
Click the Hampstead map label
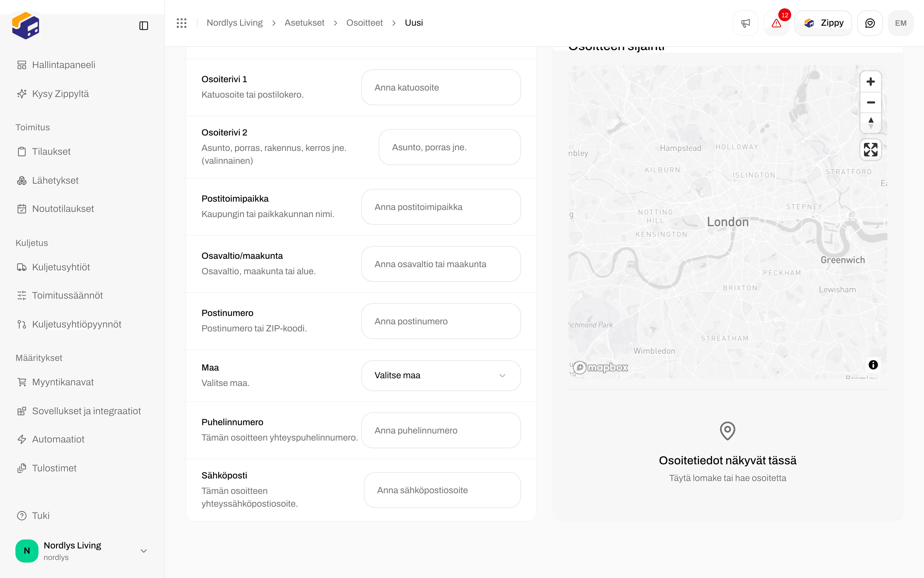coord(680,148)
